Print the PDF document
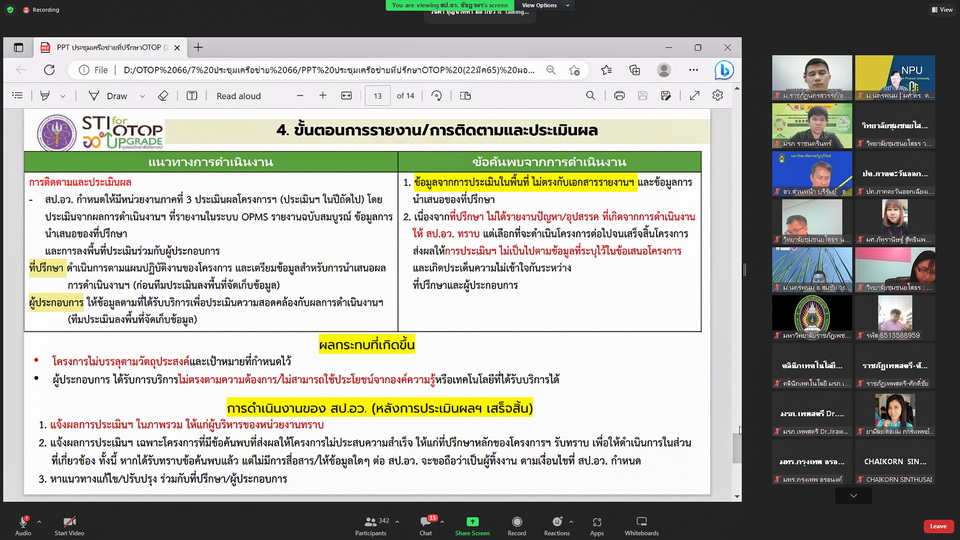Viewport: 960px width, 540px height. (x=619, y=96)
